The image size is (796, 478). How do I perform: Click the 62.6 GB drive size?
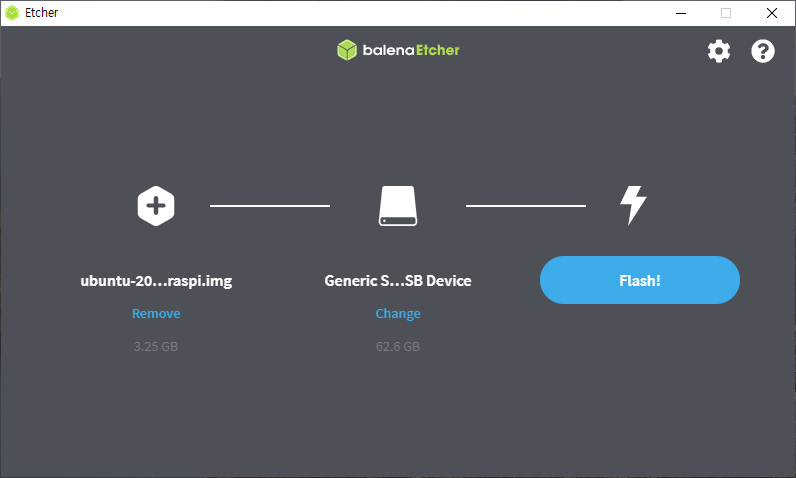point(398,347)
